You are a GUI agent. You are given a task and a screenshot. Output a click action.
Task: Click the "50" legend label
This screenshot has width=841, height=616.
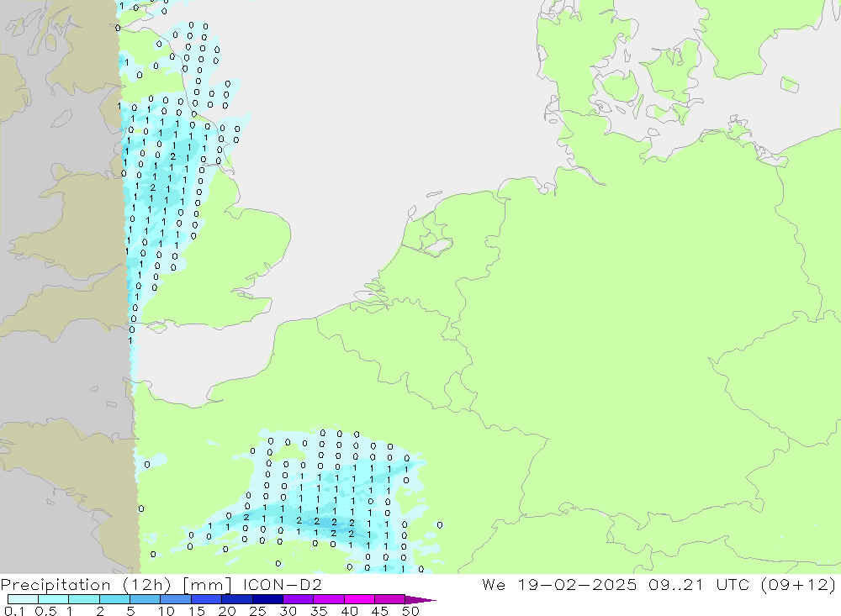410,611
